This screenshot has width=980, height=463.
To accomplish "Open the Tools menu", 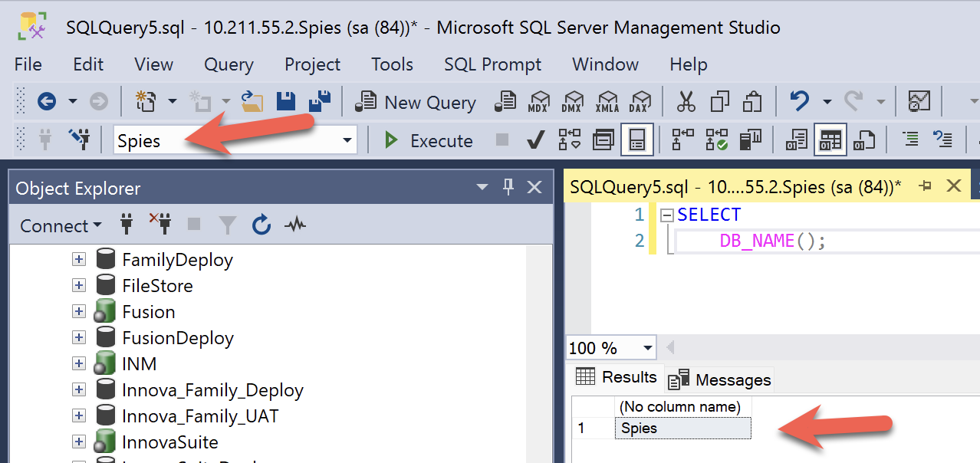I will pyautogui.click(x=392, y=64).
